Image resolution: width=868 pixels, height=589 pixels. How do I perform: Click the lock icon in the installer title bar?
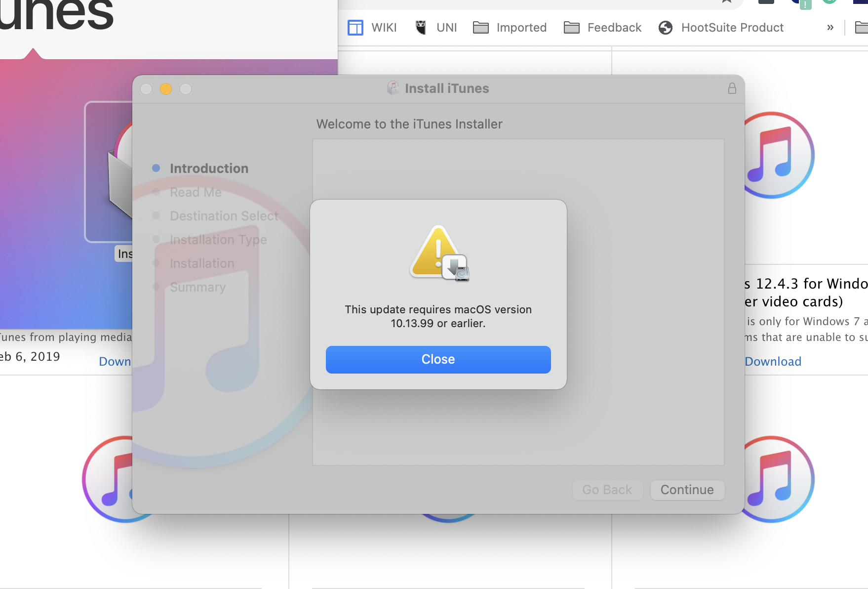coord(732,88)
